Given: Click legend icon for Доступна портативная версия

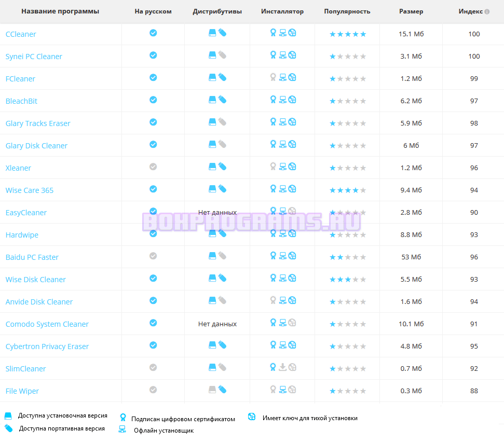Looking at the screenshot, I should [x=8, y=428].
